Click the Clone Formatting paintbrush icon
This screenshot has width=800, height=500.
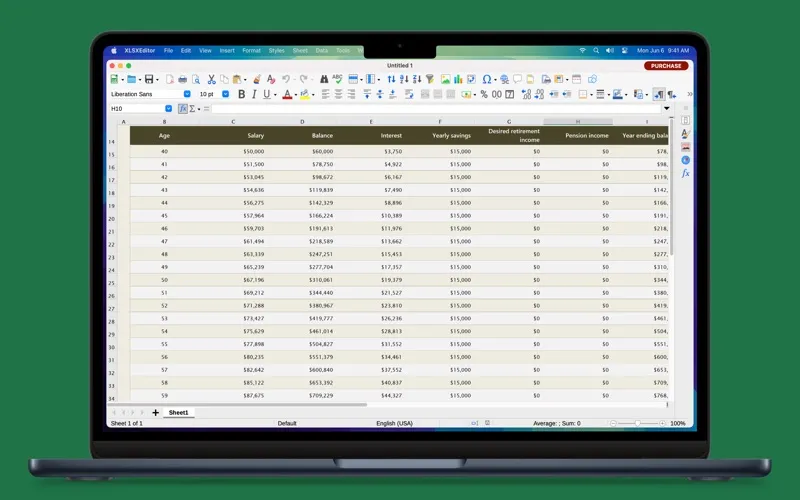257,79
